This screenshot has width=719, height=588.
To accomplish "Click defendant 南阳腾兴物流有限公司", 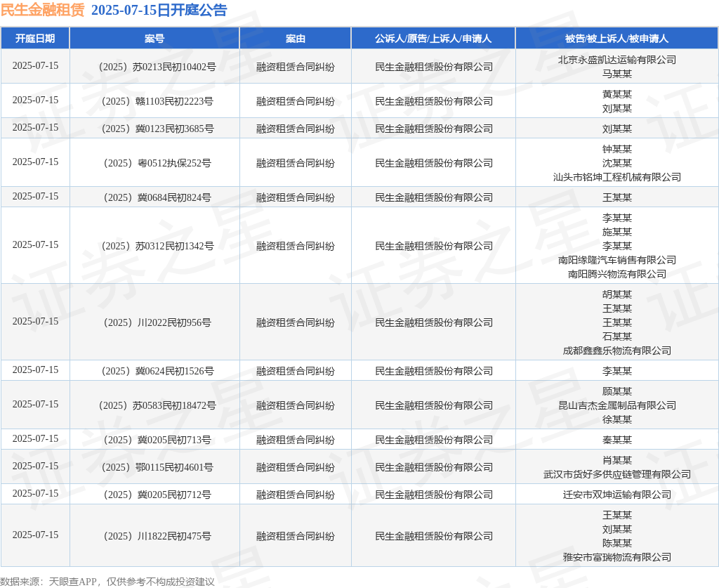I will (617, 274).
